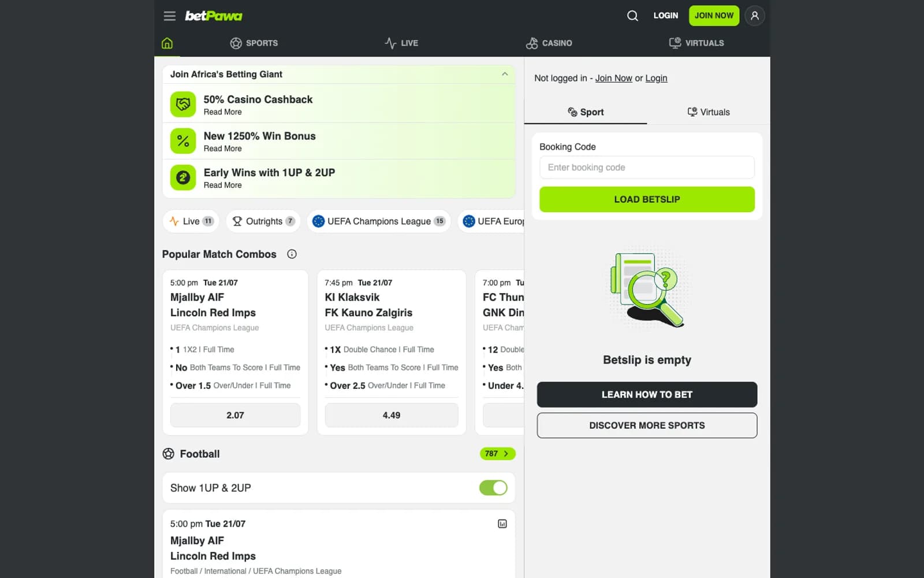Follow the Join Now link in betslip
Viewport: 924px width, 578px height.
pos(614,78)
